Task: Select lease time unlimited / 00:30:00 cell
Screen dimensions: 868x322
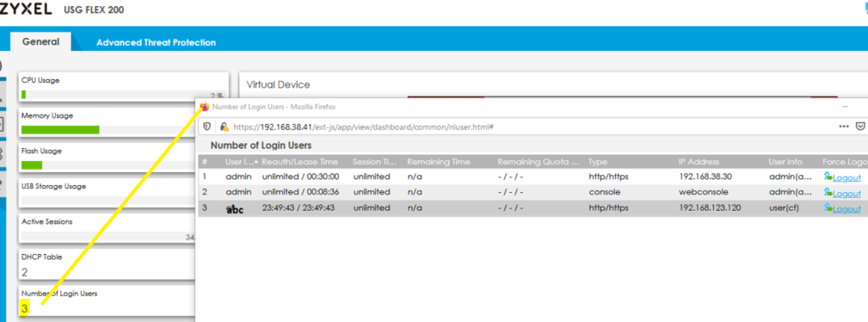Action: pos(300,176)
